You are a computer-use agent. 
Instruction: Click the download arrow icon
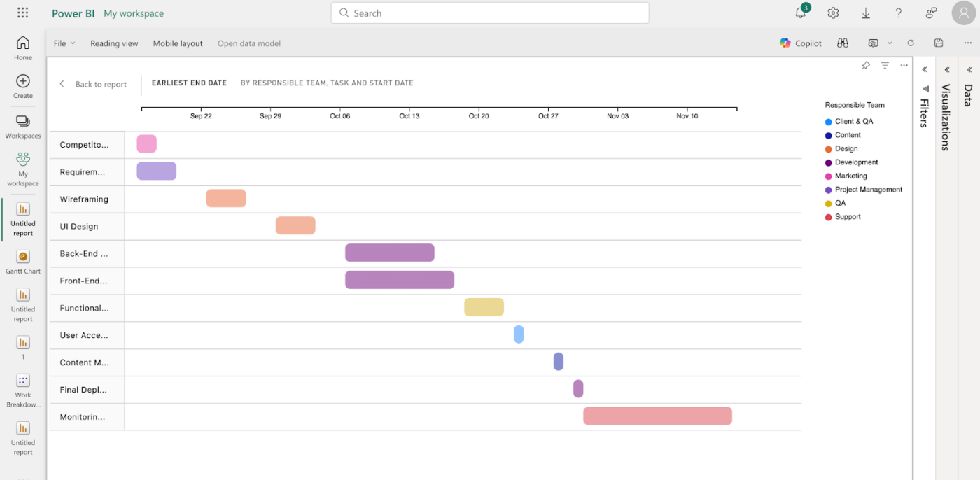point(866,13)
